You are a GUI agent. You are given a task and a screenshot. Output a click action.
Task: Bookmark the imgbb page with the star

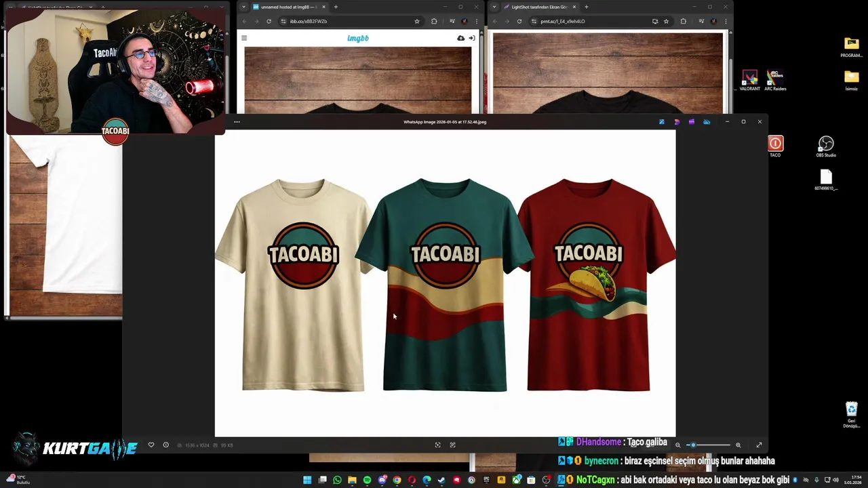click(x=416, y=21)
